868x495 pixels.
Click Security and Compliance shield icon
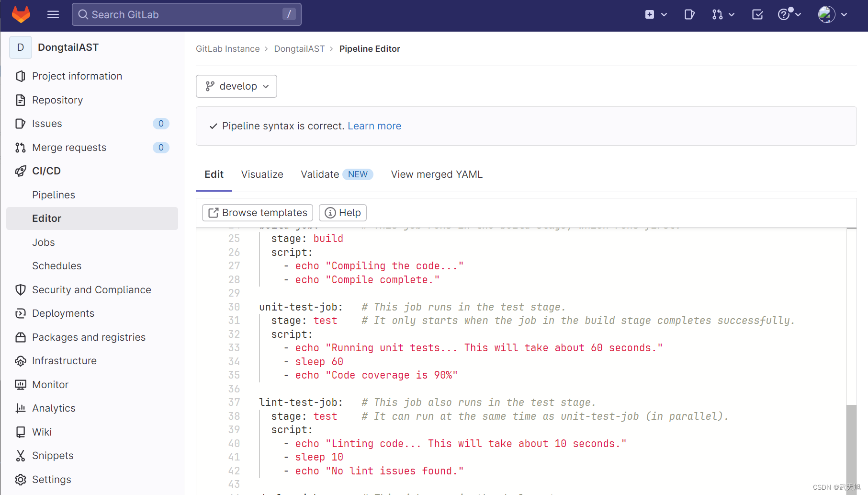click(x=20, y=290)
